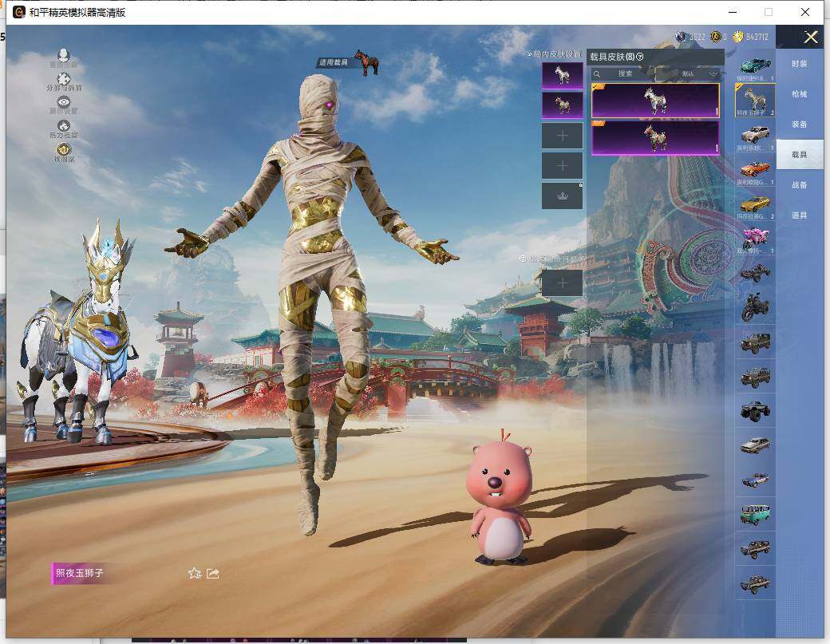Click the second slot with the brown horse
This screenshot has width=830, height=644.
562,105
